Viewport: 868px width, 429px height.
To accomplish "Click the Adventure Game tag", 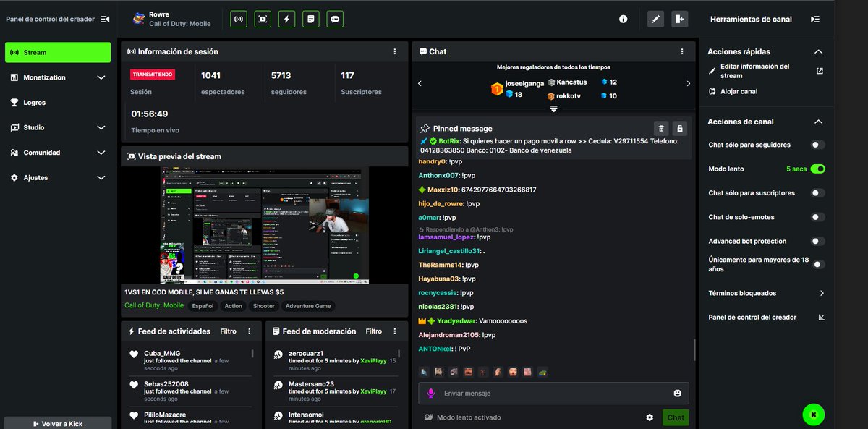I will pos(308,306).
